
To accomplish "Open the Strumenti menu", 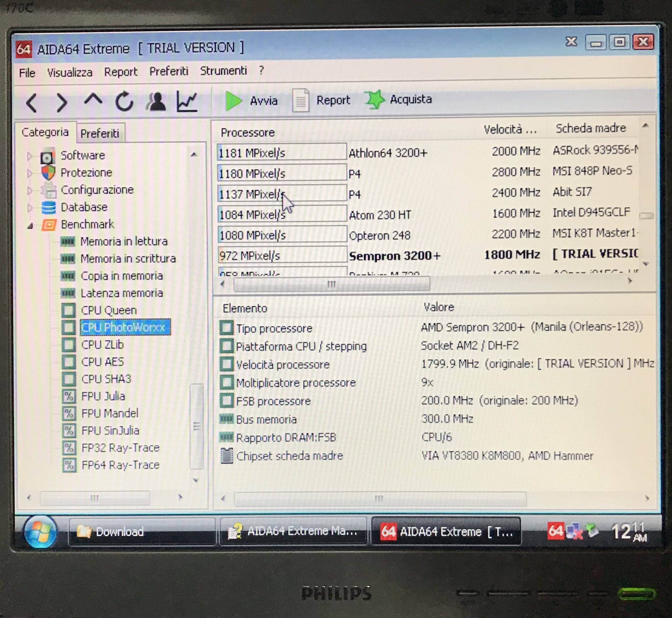I will [x=223, y=71].
